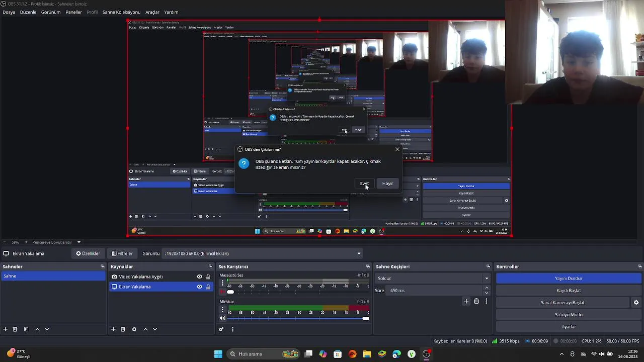Remove selected scene with trash icon
Viewport: 644px width, 362px height.
point(15,329)
